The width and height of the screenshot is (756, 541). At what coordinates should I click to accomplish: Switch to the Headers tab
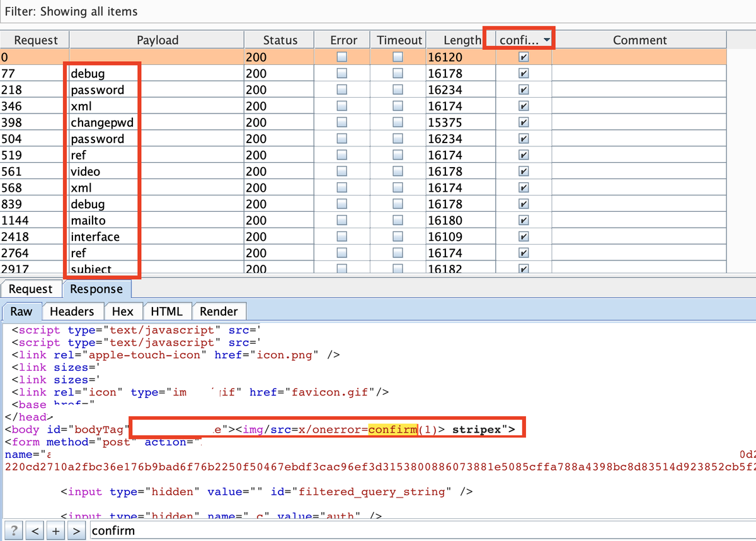tap(72, 311)
